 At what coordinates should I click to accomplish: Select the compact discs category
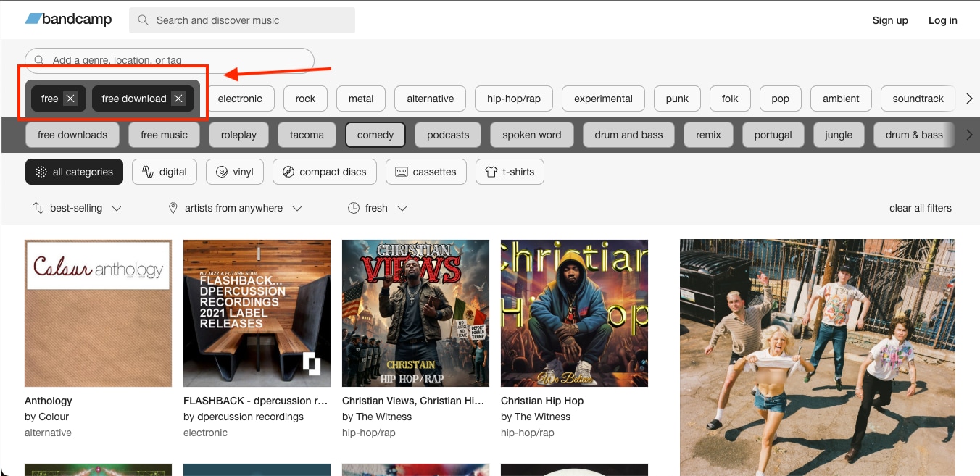pos(324,172)
